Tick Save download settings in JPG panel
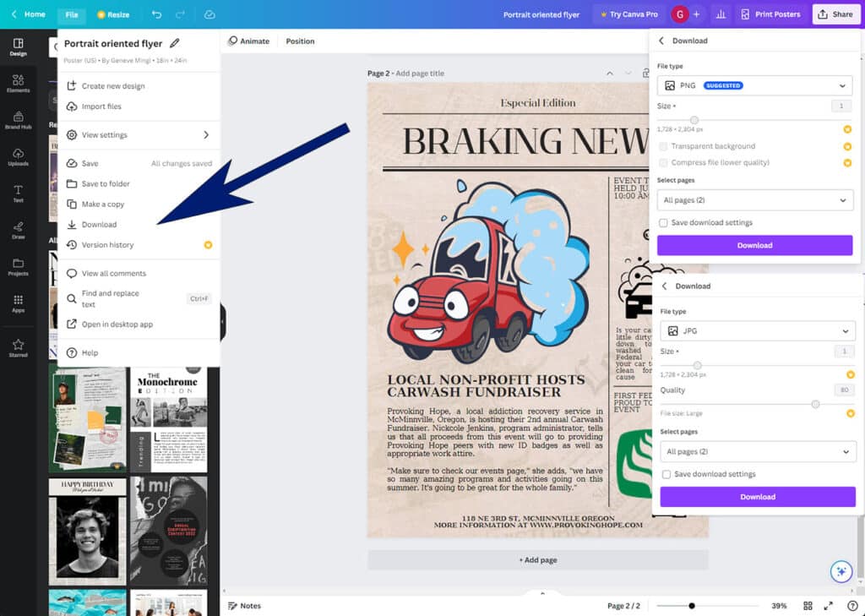865x616 pixels. point(666,475)
